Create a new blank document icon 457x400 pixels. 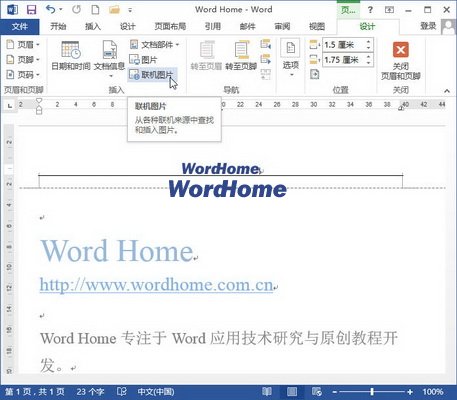(95, 9)
